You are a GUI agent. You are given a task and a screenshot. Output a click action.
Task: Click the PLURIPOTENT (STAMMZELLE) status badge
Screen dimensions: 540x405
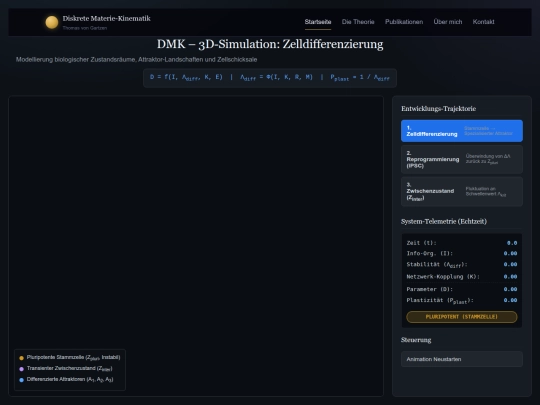461,317
